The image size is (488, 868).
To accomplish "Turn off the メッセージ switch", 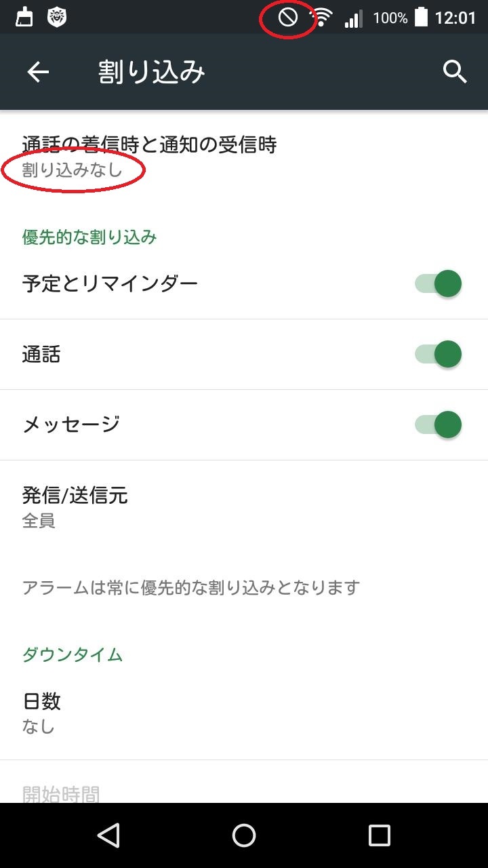I will [439, 425].
